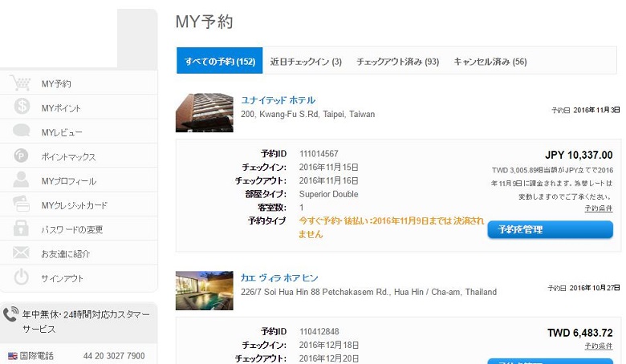Click the dollar coin icon for MYポイント
The width and height of the screenshot is (626, 364).
coord(21,107)
